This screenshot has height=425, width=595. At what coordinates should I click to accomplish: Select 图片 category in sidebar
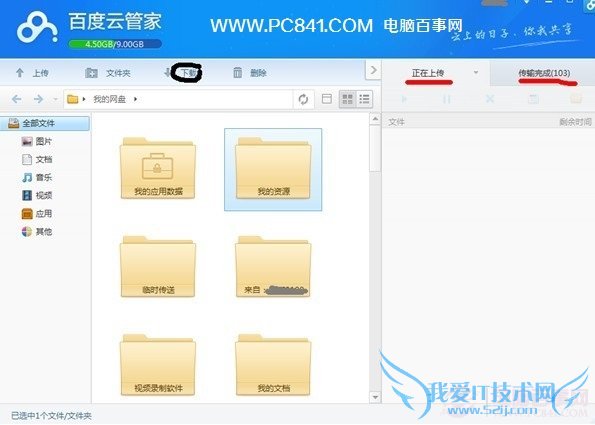click(37, 142)
